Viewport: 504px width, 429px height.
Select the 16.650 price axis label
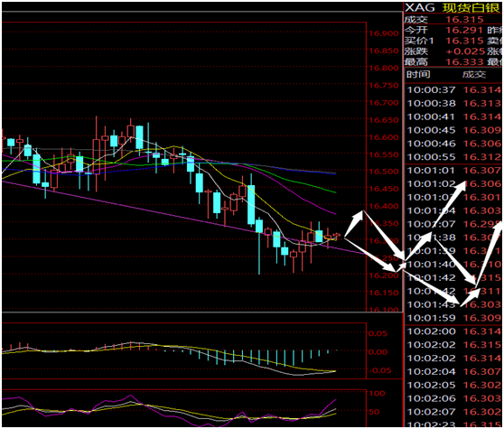pyautogui.click(x=384, y=120)
